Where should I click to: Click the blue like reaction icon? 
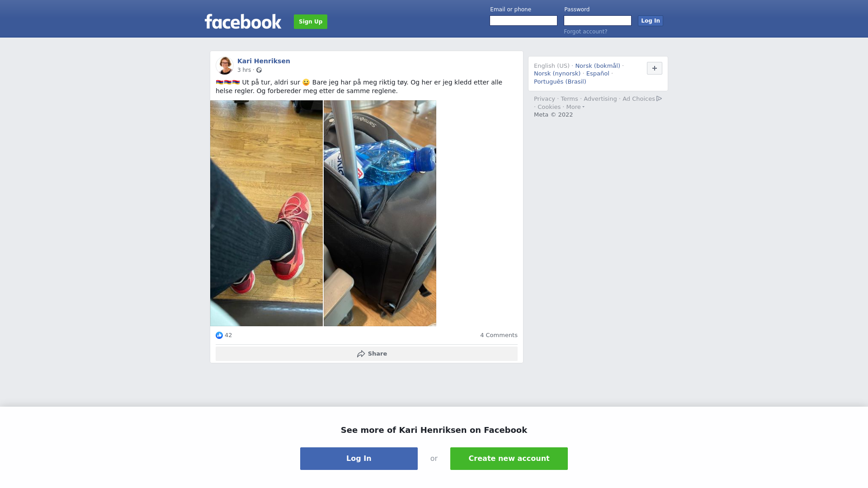click(x=219, y=335)
